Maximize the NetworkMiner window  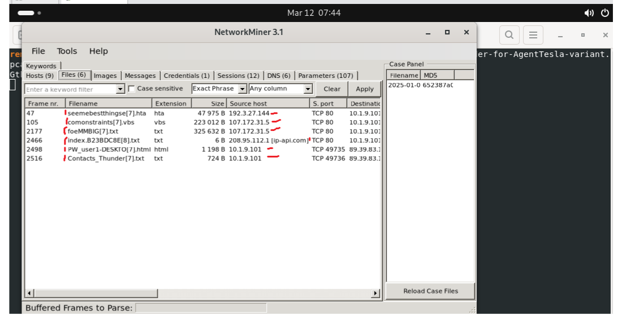click(x=447, y=32)
